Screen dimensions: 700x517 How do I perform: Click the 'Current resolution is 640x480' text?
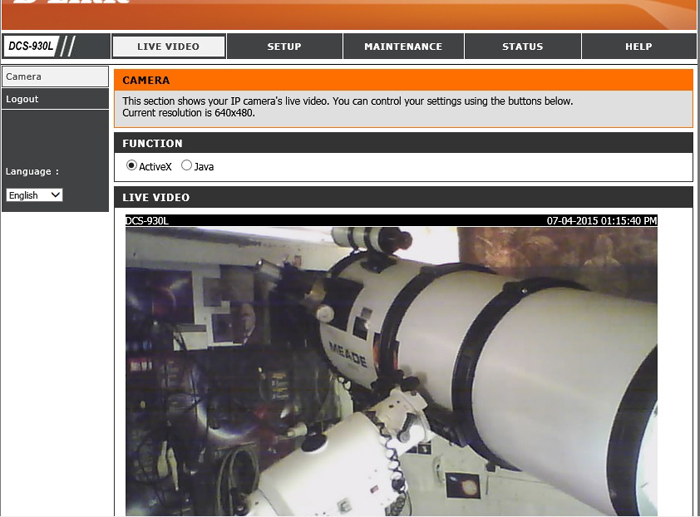(188, 113)
